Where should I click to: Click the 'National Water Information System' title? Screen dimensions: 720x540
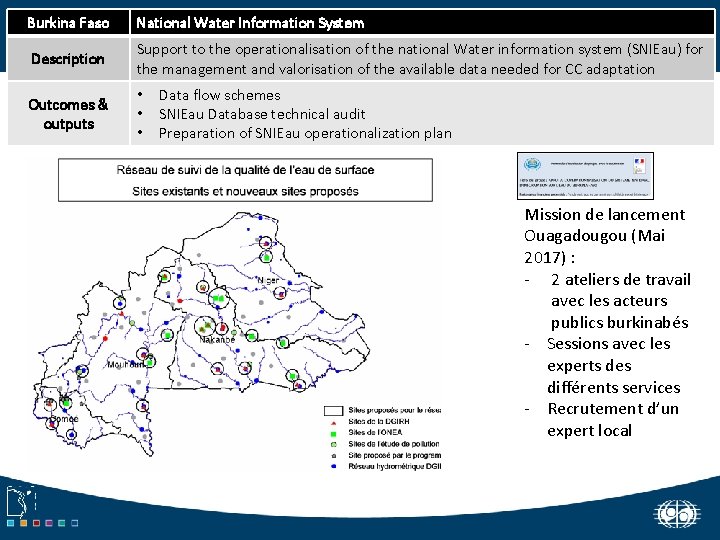click(250, 23)
